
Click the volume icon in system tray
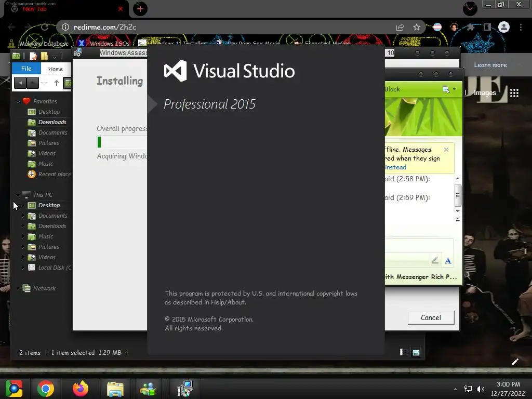coord(481,389)
